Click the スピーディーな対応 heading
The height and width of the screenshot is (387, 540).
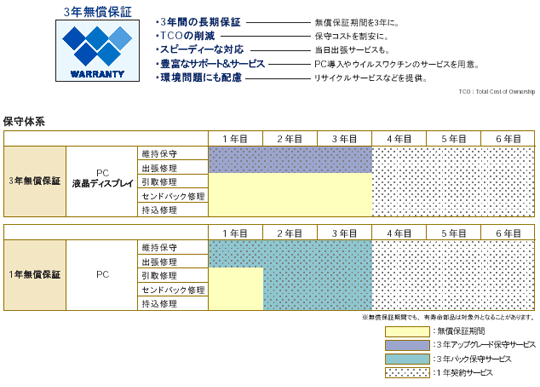click(x=202, y=50)
